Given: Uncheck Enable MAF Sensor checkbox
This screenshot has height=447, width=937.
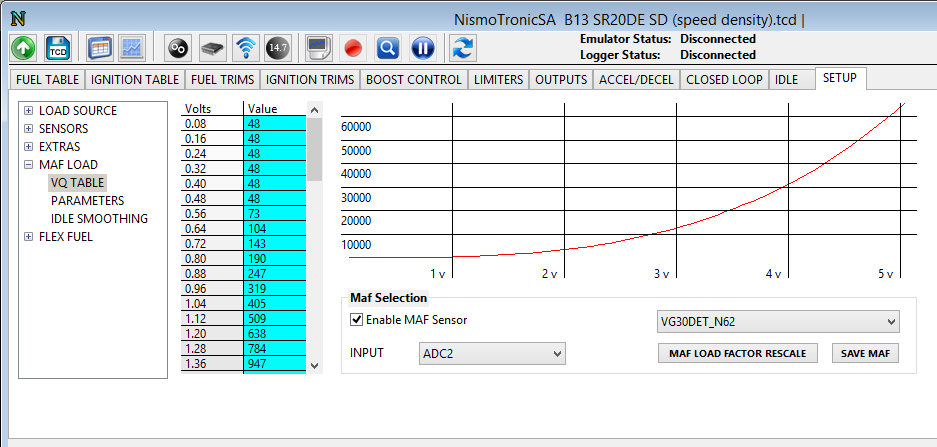Looking at the screenshot, I should pos(356,320).
